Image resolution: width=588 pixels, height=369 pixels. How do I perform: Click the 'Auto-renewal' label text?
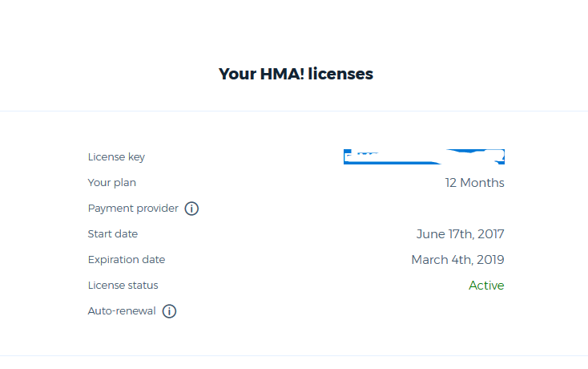tap(121, 311)
